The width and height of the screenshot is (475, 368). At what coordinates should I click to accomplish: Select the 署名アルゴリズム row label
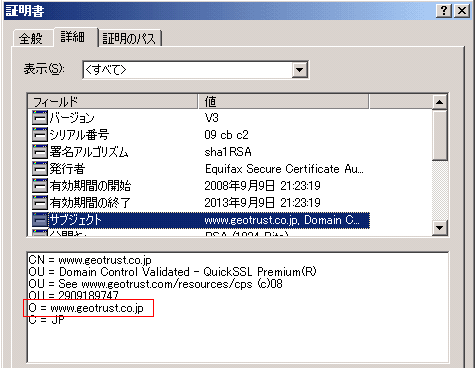point(89,152)
